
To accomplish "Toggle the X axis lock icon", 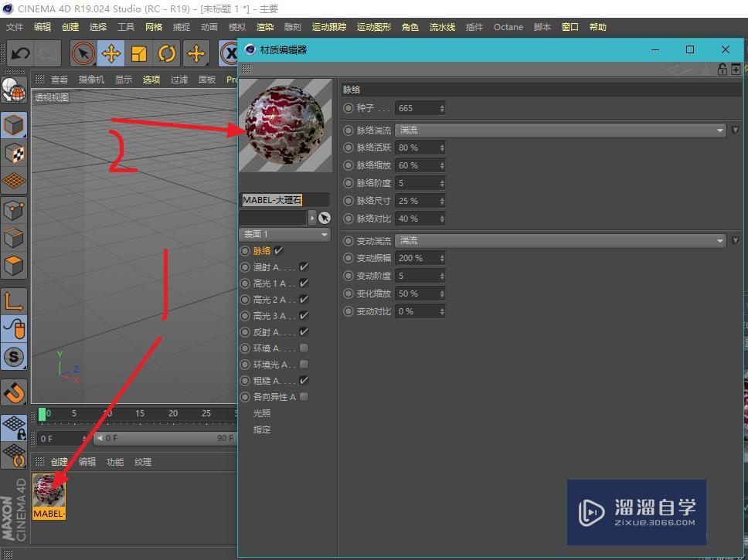I will (x=229, y=53).
